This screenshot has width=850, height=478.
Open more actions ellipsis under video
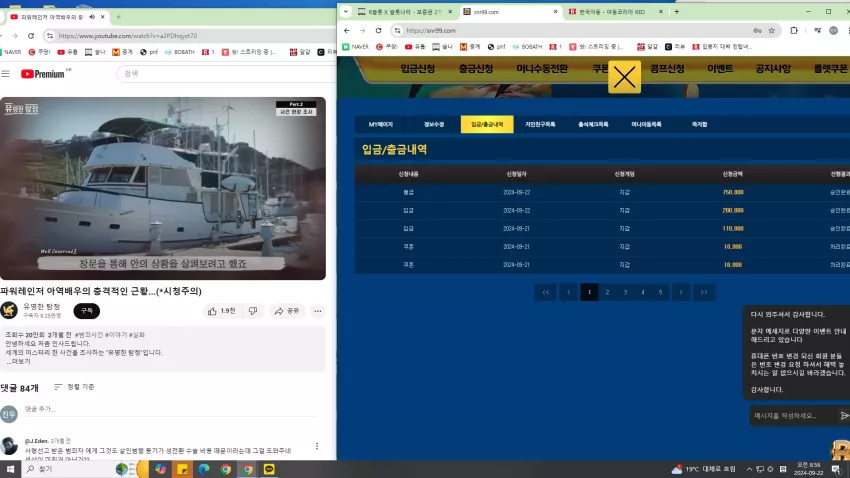click(318, 311)
